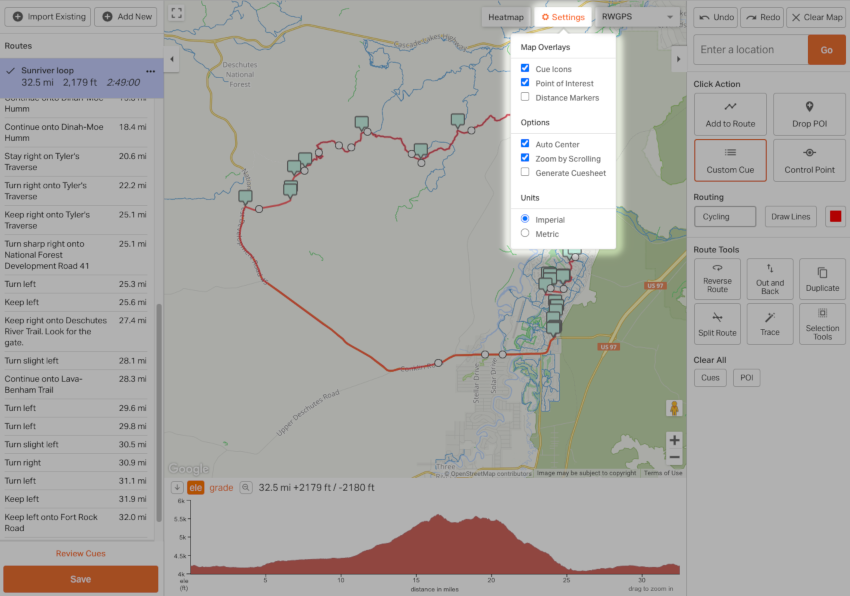The width and height of the screenshot is (850, 596).
Task: Open Street View pegman icon
Action: 674,408
